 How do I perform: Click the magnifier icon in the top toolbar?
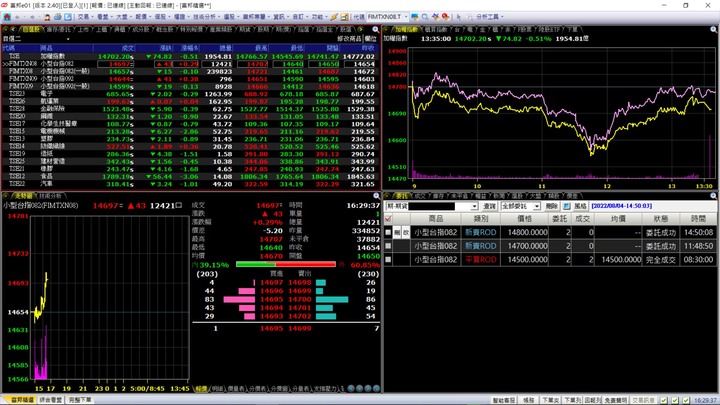click(425, 17)
